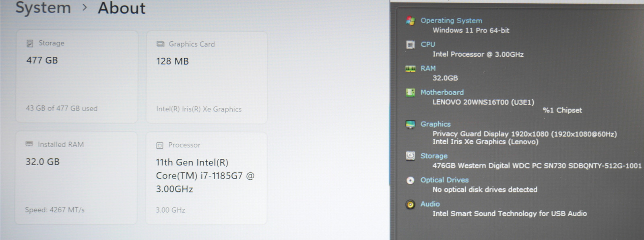
Task: Click the '32.0GB' value under RAM in Speccy
Action: coord(445,78)
